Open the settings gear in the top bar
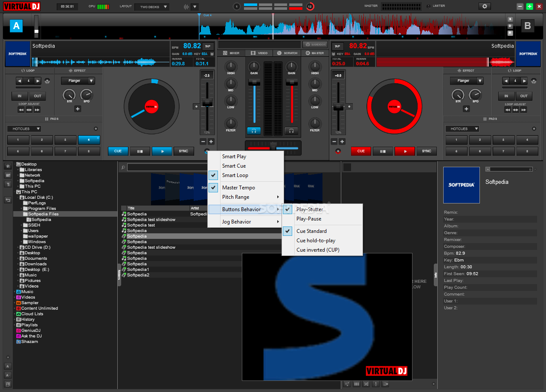This screenshot has width=546, height=392. tap(484, 6)
